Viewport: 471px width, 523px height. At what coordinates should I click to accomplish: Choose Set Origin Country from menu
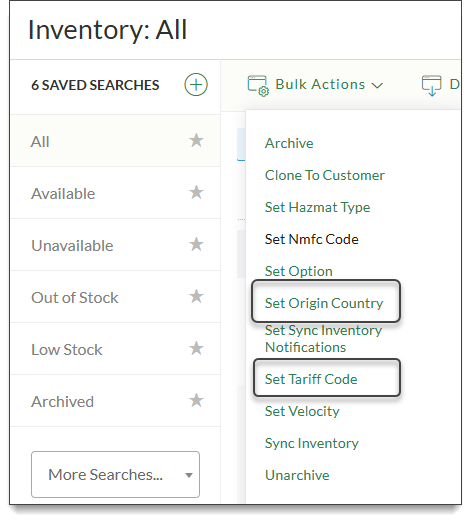pos(324,303)
